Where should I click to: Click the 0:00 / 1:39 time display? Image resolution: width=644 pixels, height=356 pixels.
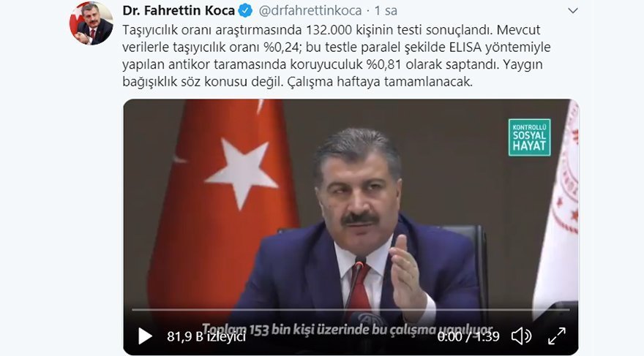point(468,336)
